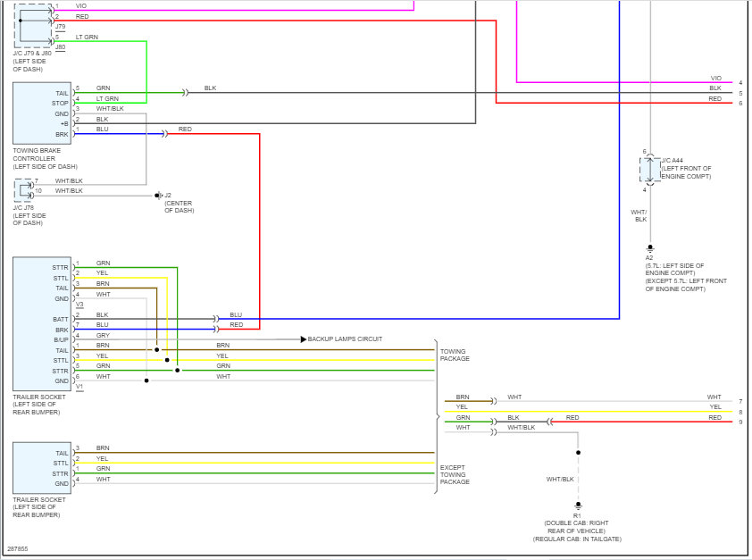The image size is (752, 560).
Task: Click the B/UP terminal label
Action: tap(61, 340)
